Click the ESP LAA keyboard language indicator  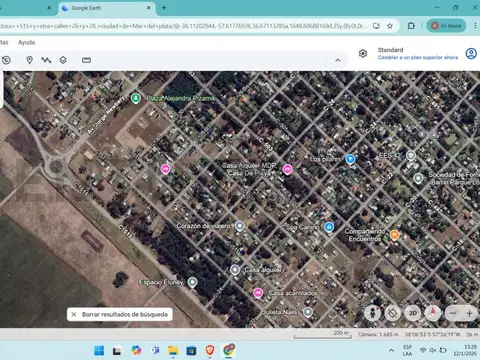pyautogui.click(x=407, y=350)
